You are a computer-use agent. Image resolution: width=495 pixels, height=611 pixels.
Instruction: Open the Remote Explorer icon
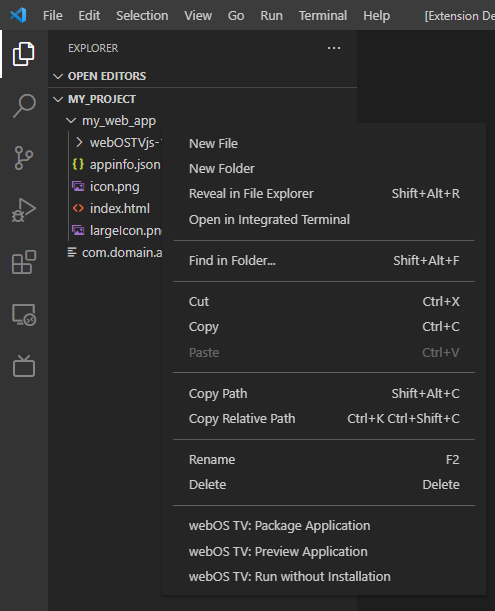click(x=24, y=314)
